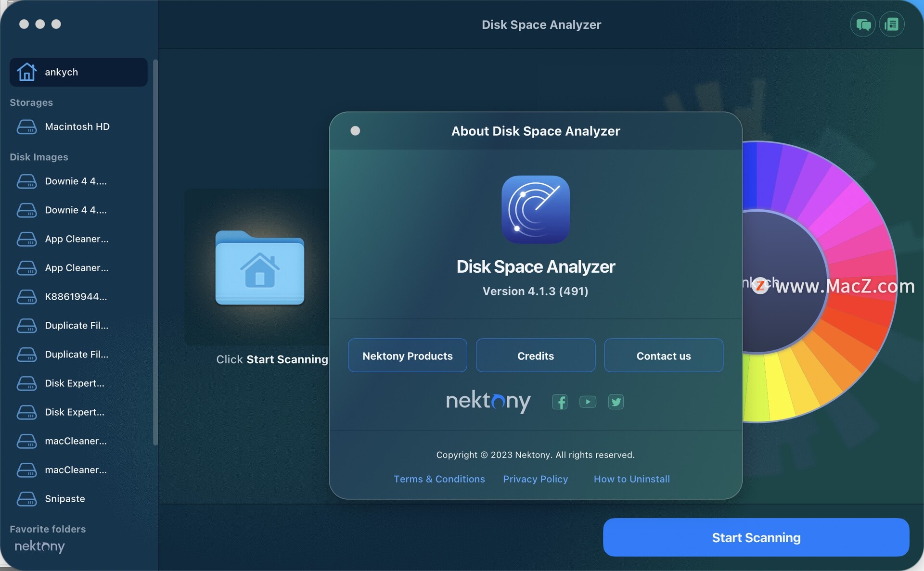Click the Disk Space Analyzer app icon
The image size is (924, 571).
pyautogui.click(x=536, y=210)
